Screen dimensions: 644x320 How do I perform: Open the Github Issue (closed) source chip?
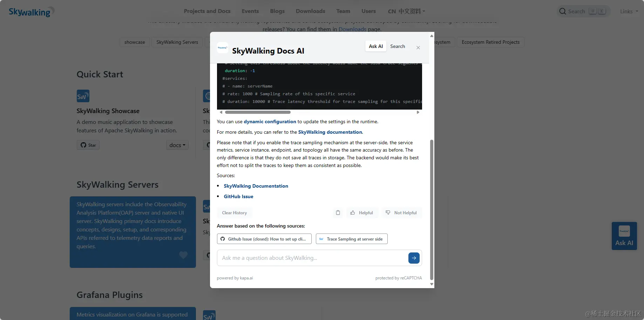click(264, 239)
